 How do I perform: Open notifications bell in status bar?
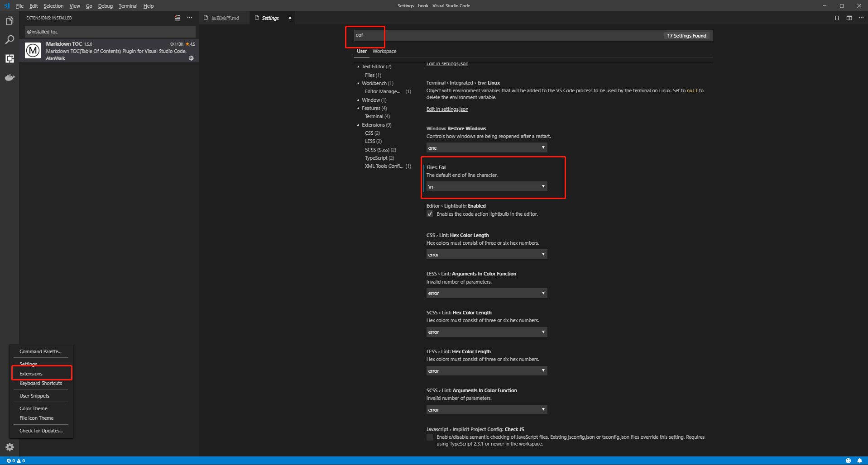(x=859, y=460)
